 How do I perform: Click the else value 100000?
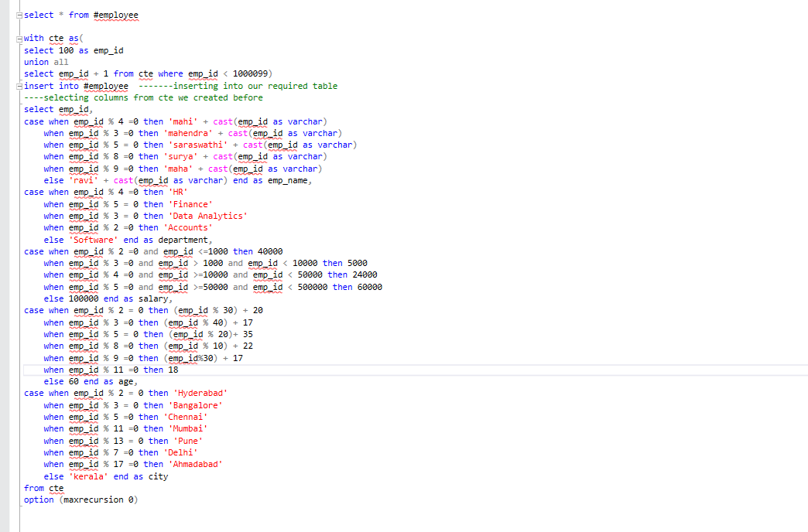[x=84, y=298]
